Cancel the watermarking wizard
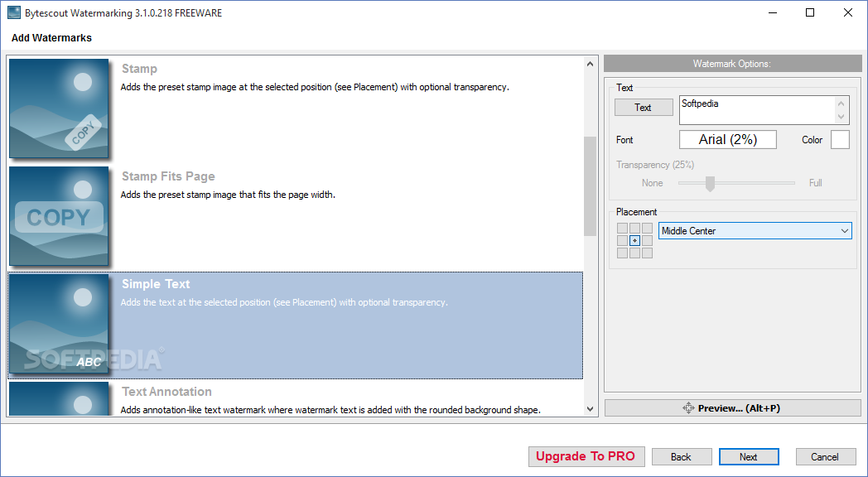 pos(826,457)
